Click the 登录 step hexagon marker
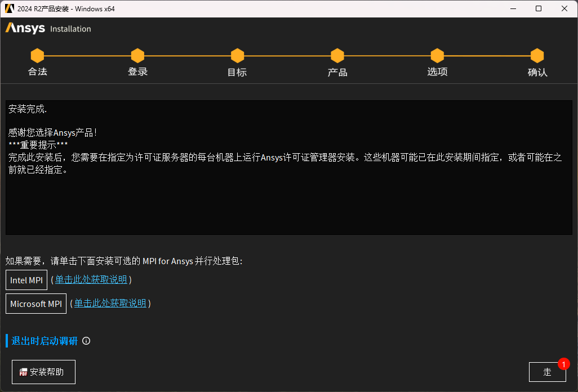Image resolution: width=578 pixels, height=392 pixels. pos(137,56)
